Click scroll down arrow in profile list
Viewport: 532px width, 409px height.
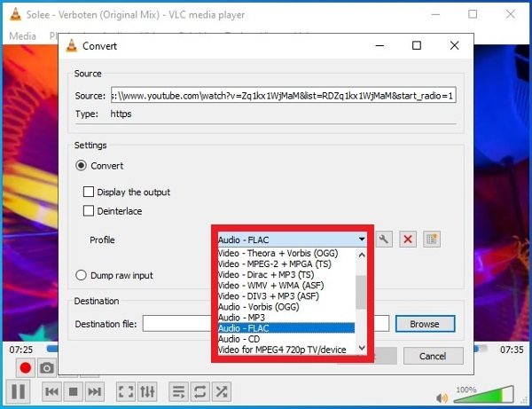pyautogui.click(x=362, y=349)
